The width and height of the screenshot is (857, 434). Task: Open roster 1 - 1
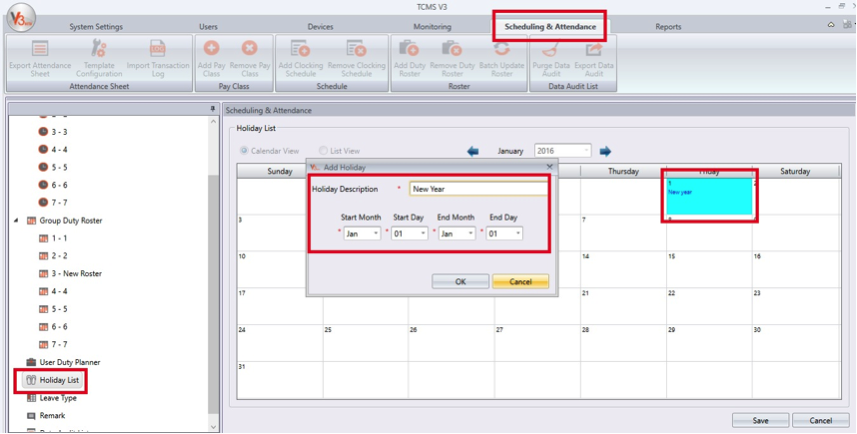(54, 238)
